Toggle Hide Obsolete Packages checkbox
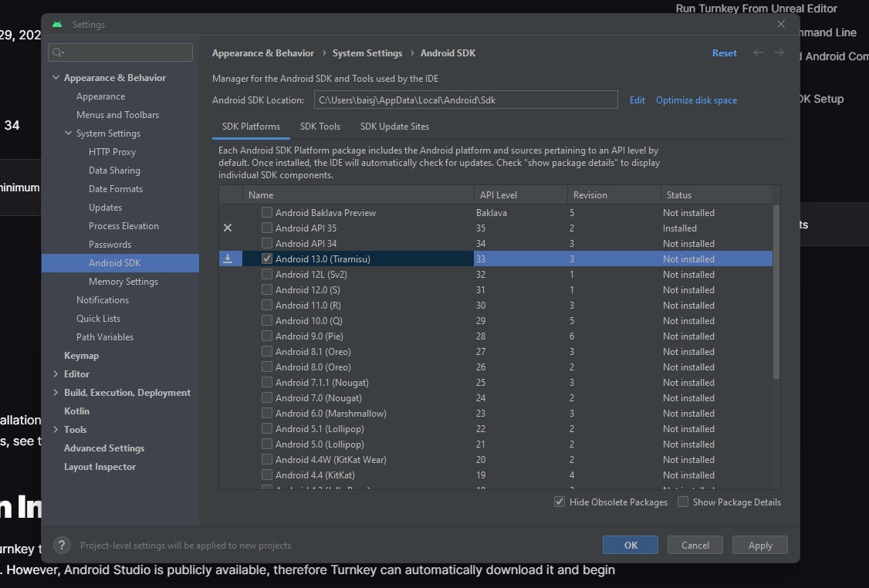 [x=560, y=502]
